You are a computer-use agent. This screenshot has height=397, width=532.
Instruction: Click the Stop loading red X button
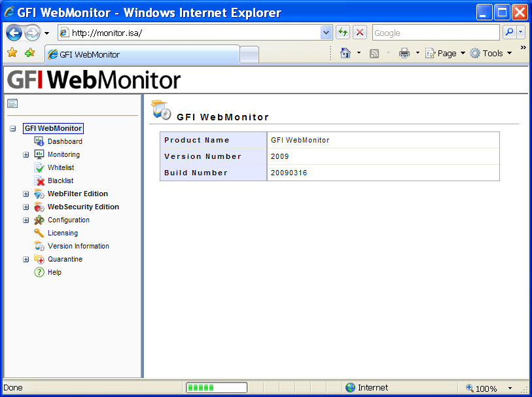coord(360,33)
